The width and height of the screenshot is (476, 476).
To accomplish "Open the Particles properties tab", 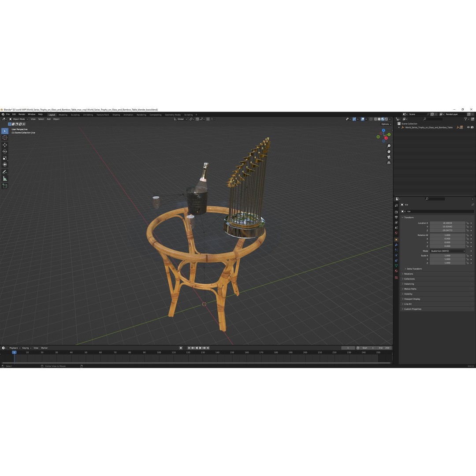I will tap(396, 250).
